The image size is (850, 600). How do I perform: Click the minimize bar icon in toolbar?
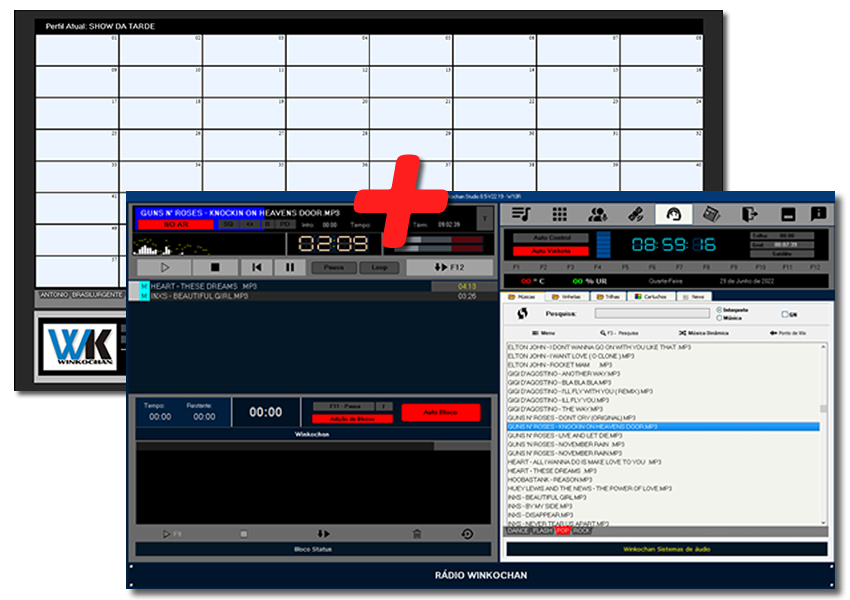point(788,215)
